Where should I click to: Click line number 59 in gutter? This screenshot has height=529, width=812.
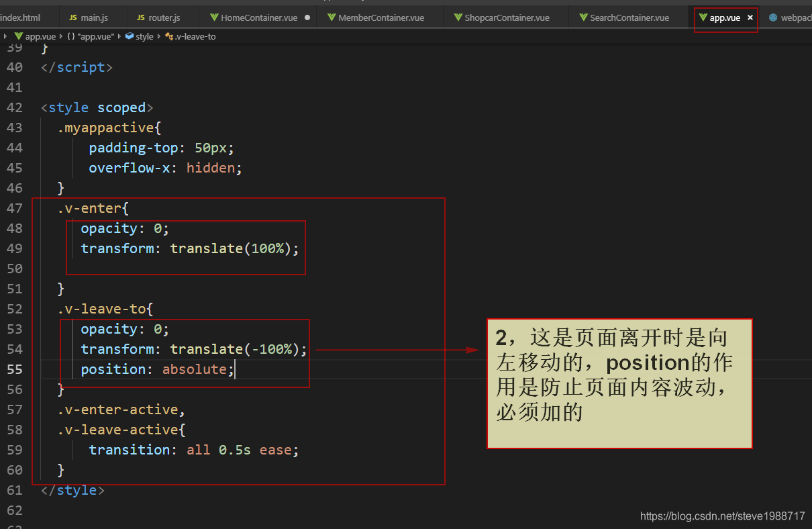pyautogui.click(x=15, y=450)
